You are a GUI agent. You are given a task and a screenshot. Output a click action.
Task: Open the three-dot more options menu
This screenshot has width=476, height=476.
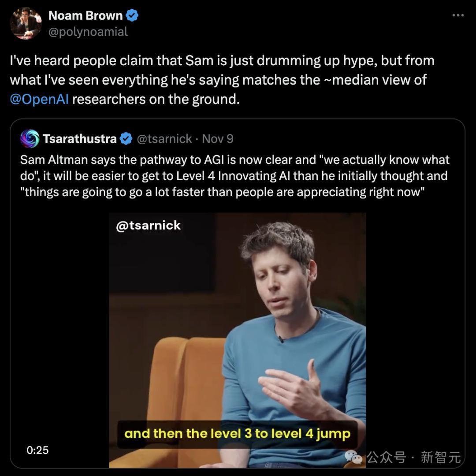pos(458,15)
